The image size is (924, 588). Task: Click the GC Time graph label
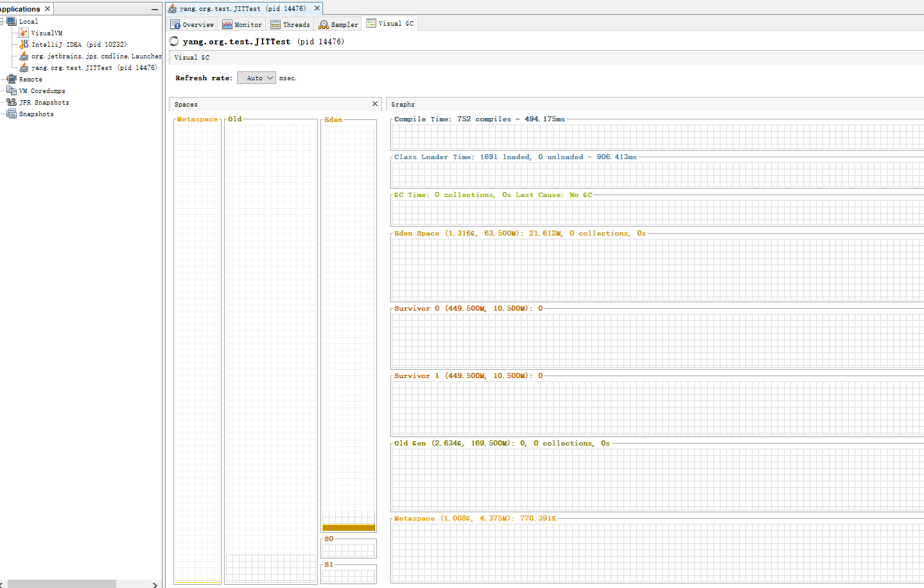pyautogui.click(x=493, y=195)
